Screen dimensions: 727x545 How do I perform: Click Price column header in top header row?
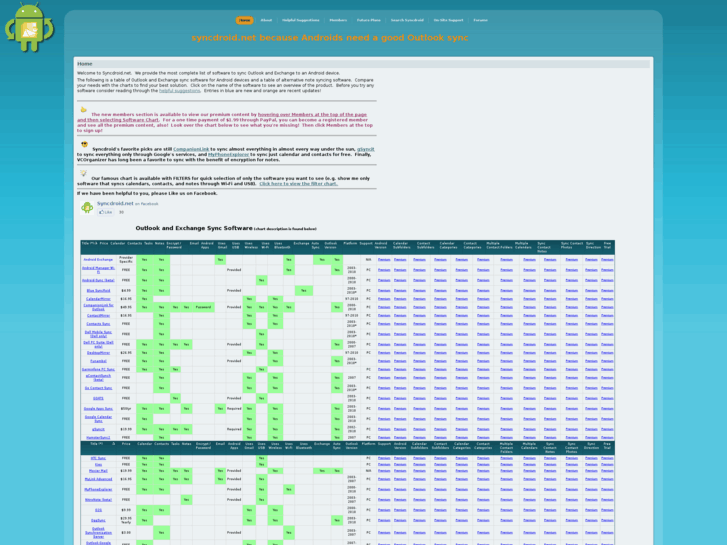point(104,243)
